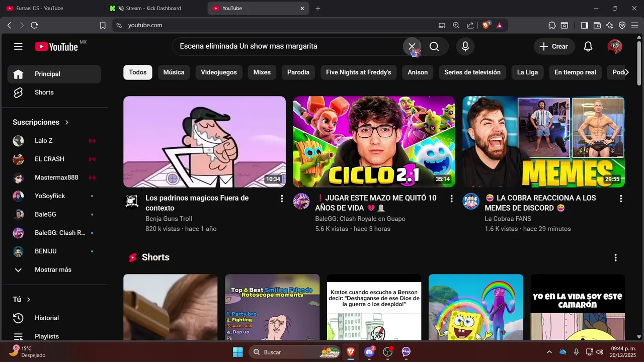Image resolution: width=644 pixels, height=362 pixels.
Task: Open YoSoyRick channel
Action: click(x=54, y=196)
